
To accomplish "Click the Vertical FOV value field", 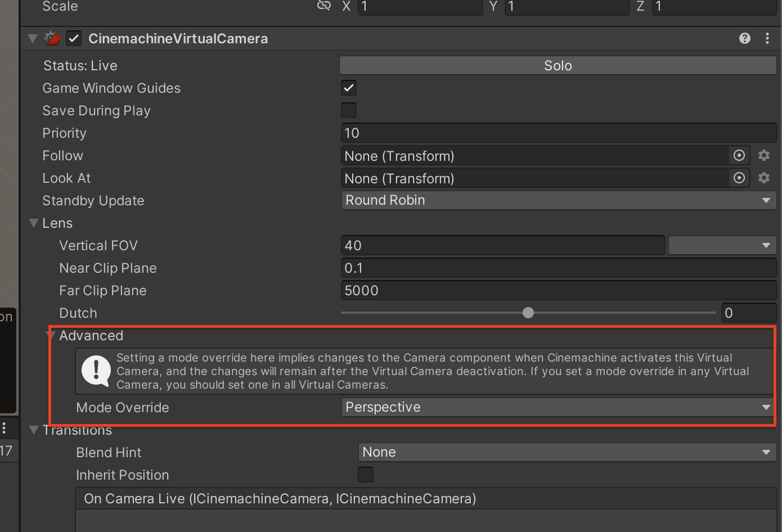I will tap(503, 245).
